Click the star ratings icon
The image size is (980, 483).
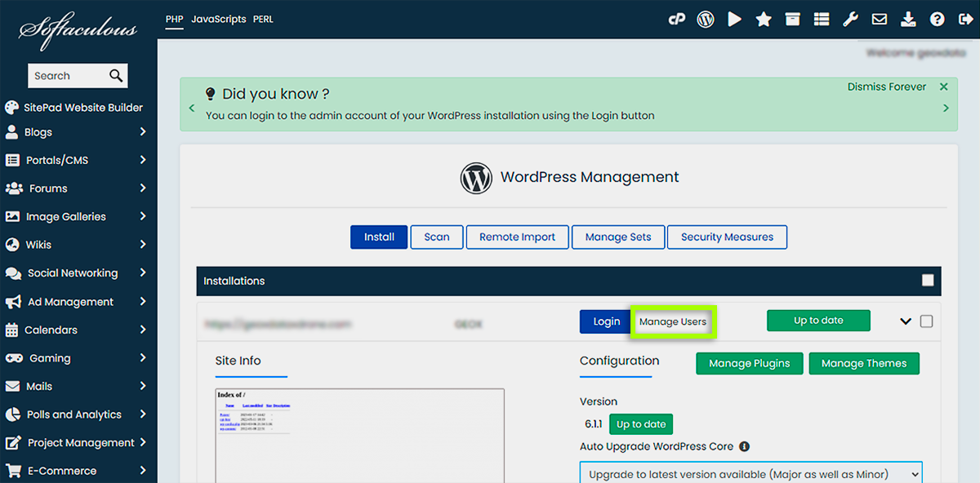click(764, 20)
